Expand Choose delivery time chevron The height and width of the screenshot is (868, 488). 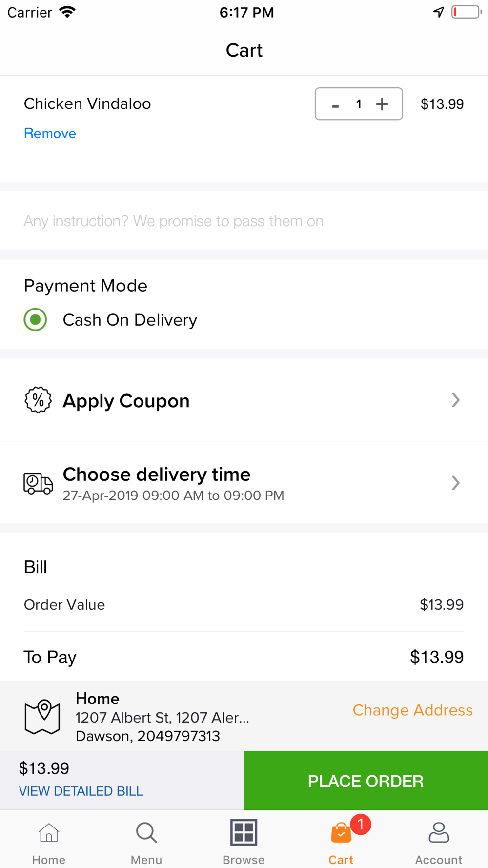pos(455,483)
